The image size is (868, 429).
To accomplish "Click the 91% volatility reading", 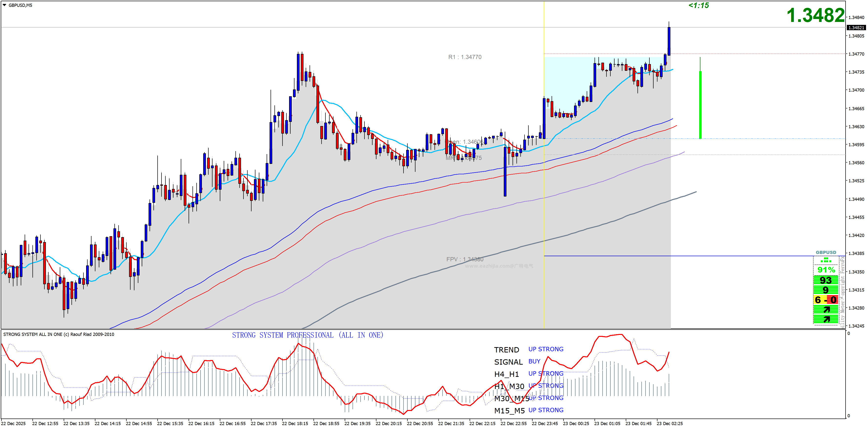I will [826, 270].
